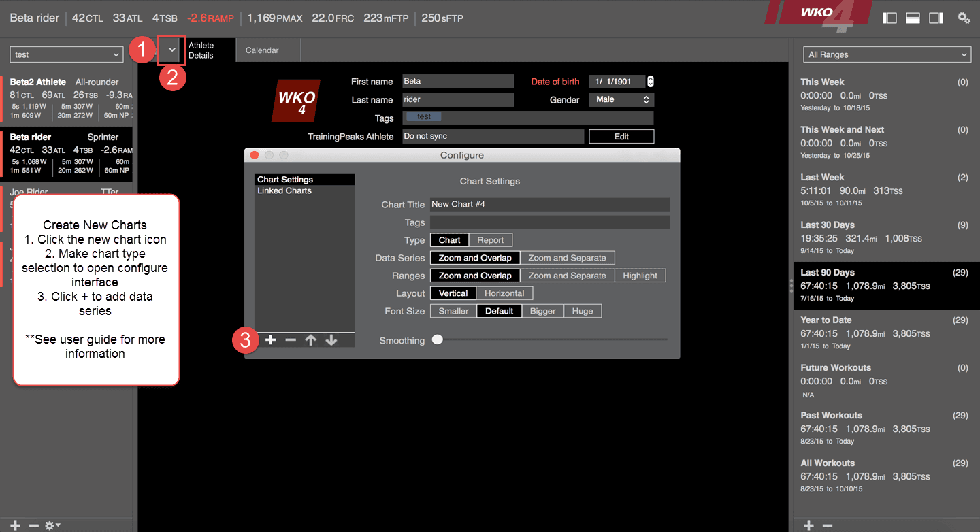Move item down in Configure list
This screenshot has width=980, height=532.
pos(331,340)
